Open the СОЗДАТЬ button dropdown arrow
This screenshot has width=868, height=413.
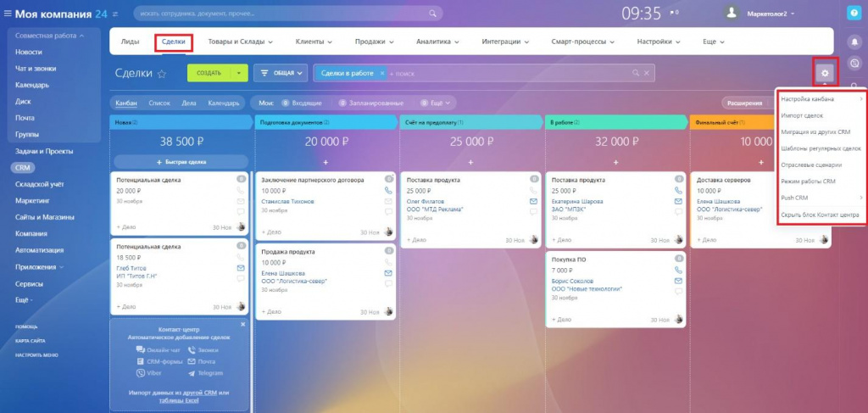click(x=239, y=73)
